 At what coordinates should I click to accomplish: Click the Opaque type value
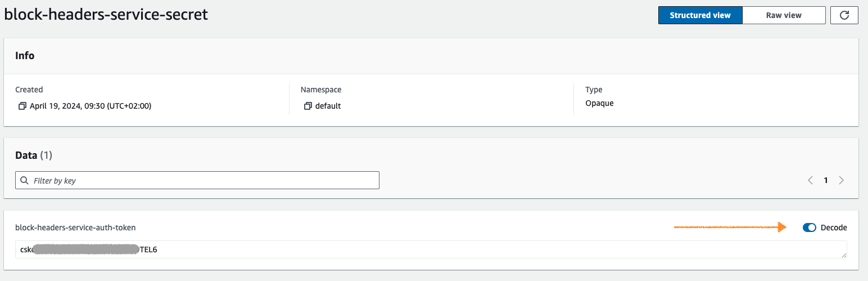tap(599, 103)
